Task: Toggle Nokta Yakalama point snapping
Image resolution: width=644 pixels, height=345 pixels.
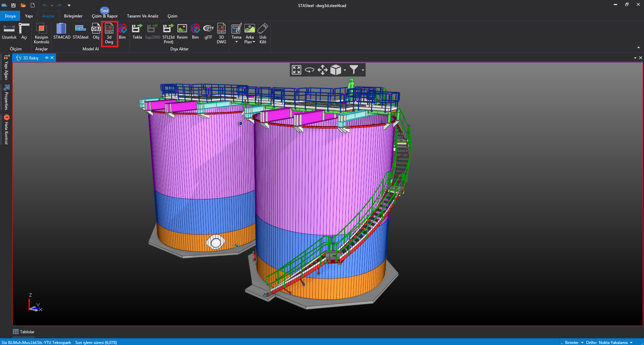Action: [x=613, y=342]
